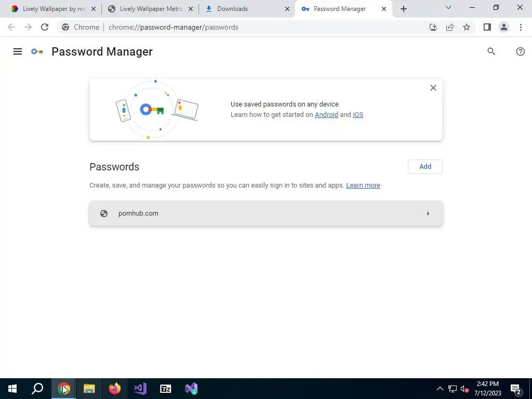Click Chrome icon in the taskbar
Image resolution: width=532 pixels, height=399 pixels.
point(64,389)
